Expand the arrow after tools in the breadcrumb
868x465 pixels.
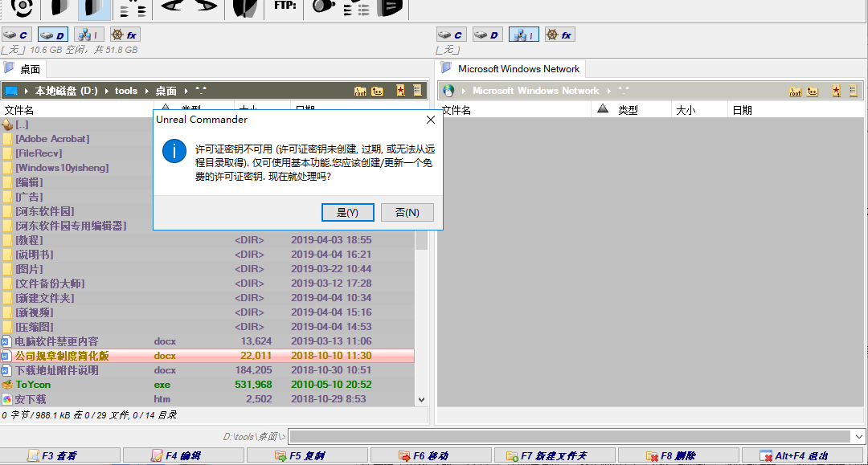147,91
